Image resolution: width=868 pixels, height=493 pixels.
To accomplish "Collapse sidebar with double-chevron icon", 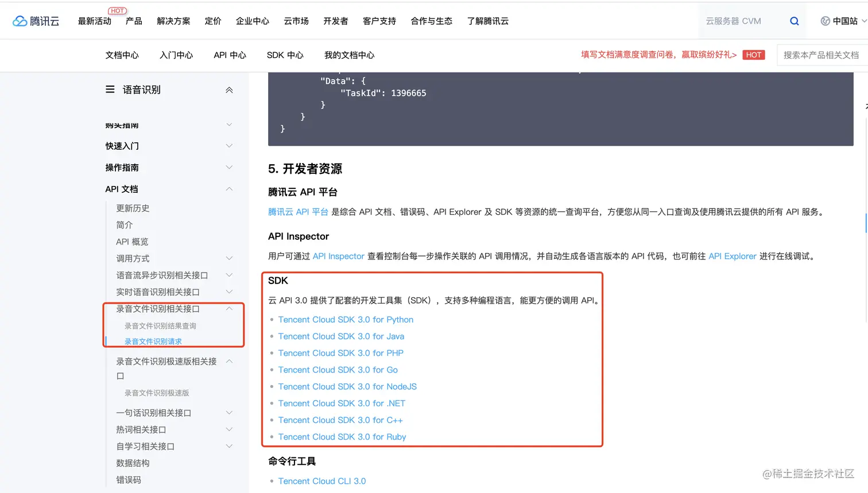I will pyautogui.click(x=229, y=90).
